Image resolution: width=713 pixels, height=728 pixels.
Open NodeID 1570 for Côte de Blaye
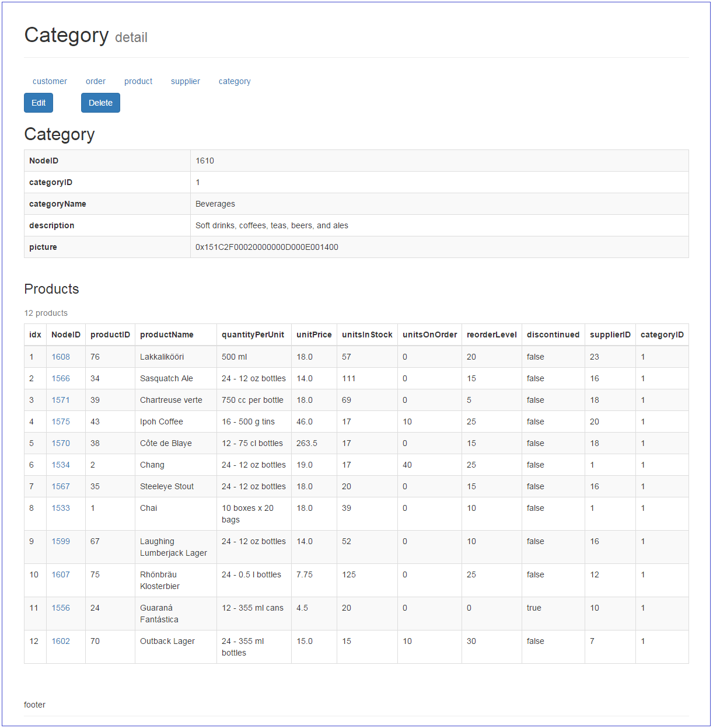(61, 443)
